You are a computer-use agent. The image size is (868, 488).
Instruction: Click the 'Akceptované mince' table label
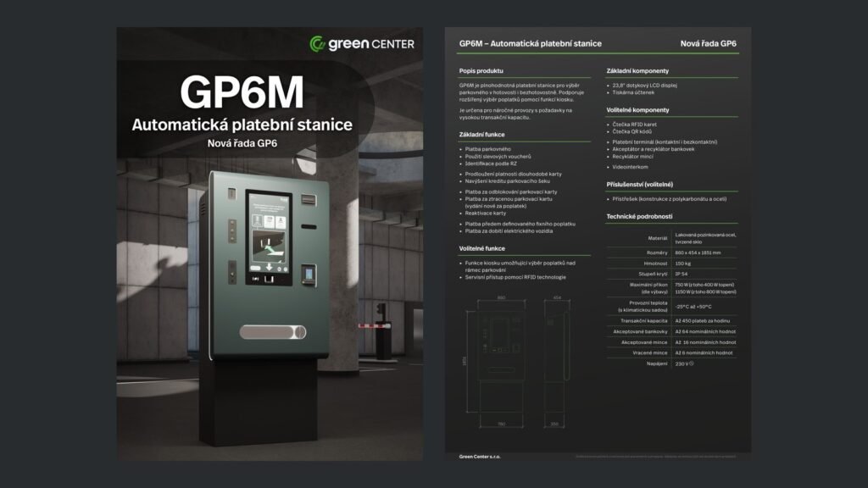tap(644, 342)
